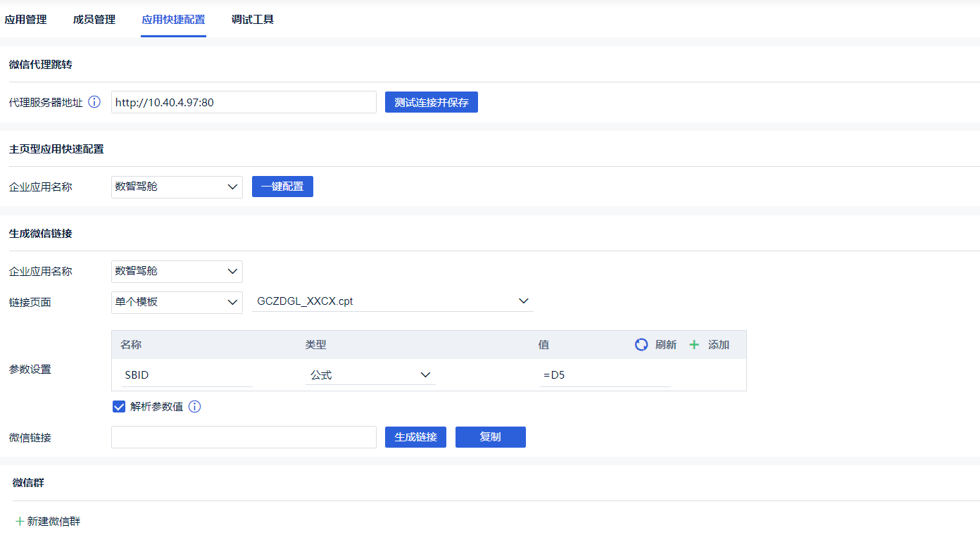This screenshot has height=542, width=980.
Task: Click the =D5 parameter value field
Action: (x=605, y=375)
